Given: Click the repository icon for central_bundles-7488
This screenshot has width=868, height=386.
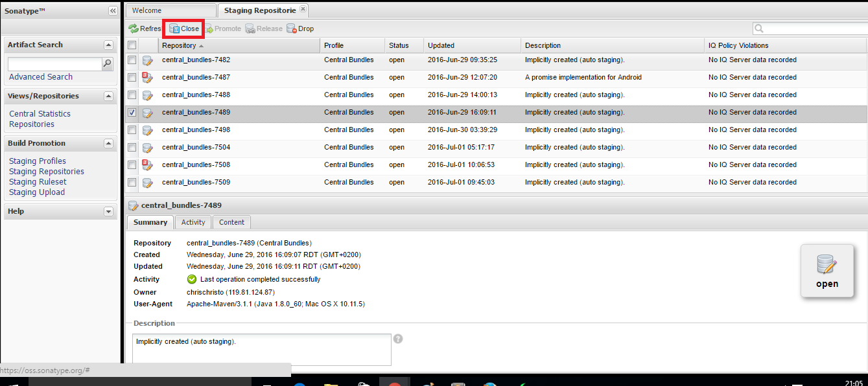Looking at the screenshot, I should coord(147,95).
